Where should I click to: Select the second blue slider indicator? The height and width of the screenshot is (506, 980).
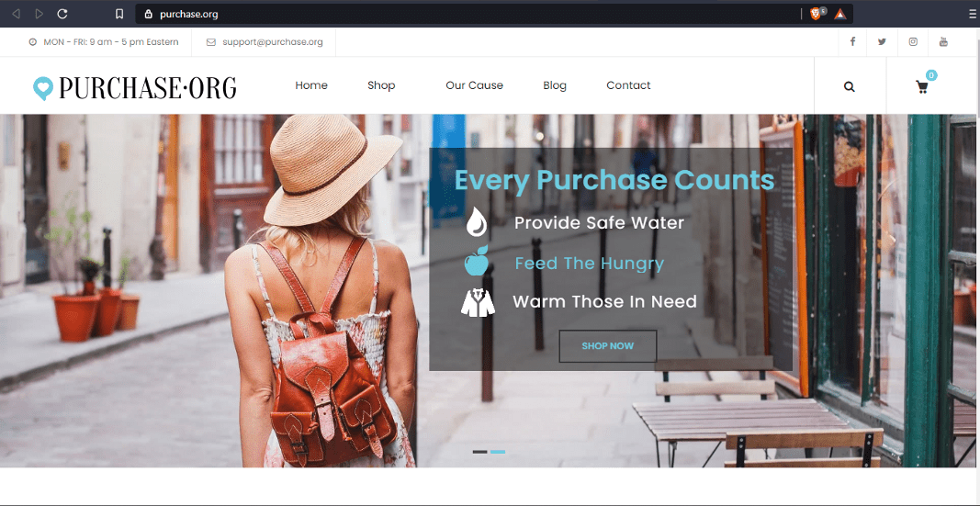point(498,452)
